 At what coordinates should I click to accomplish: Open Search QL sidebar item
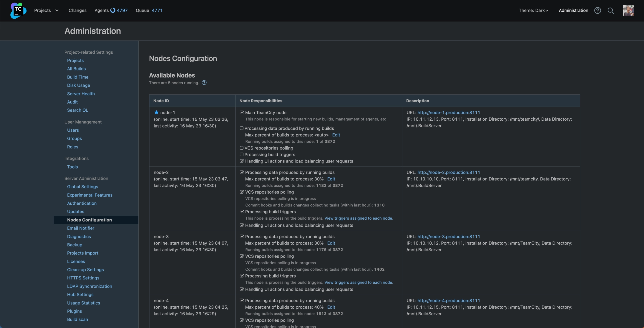coord(78,110)
